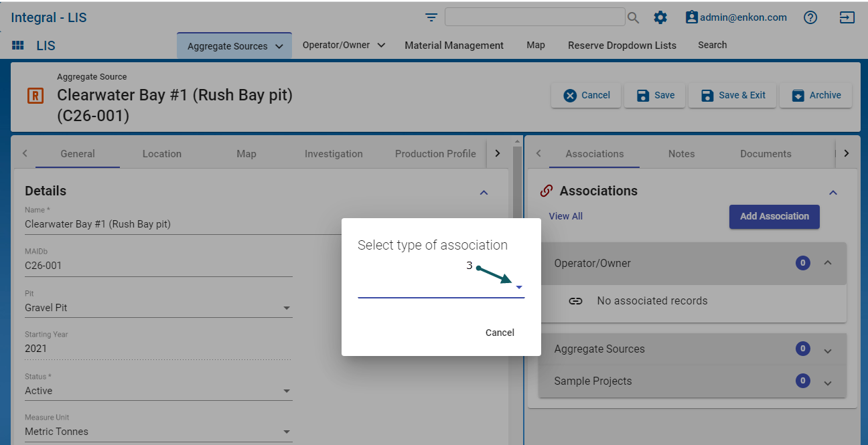
Task: Open the association type dropdown
Action: click(x=518, y=287)
